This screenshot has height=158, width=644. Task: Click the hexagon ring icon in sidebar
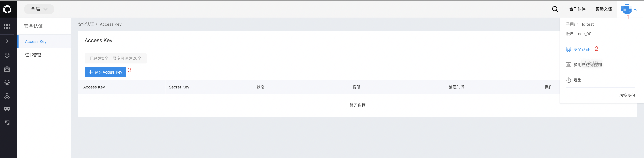7,82
